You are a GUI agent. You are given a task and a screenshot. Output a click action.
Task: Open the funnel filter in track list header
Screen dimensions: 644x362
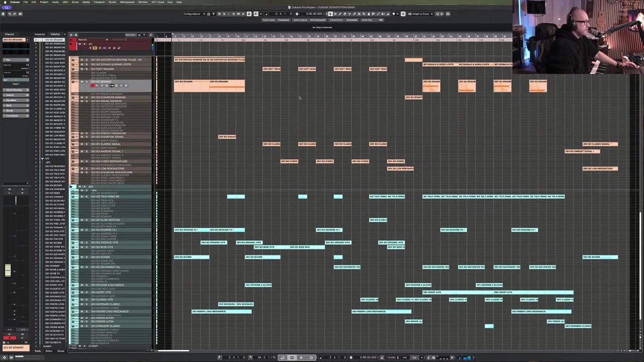point(144,35)
